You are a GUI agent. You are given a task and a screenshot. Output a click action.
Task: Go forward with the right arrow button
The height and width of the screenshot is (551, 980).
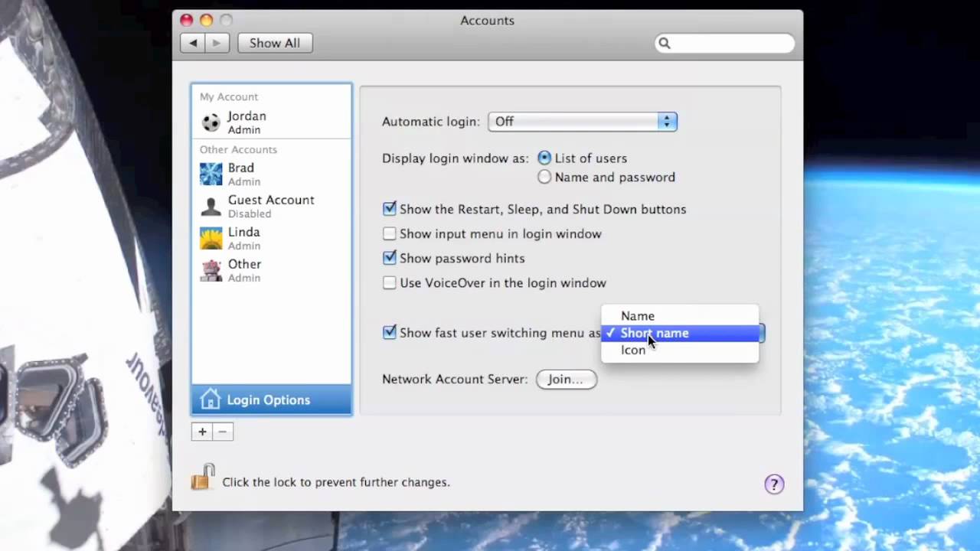point(217,43)
